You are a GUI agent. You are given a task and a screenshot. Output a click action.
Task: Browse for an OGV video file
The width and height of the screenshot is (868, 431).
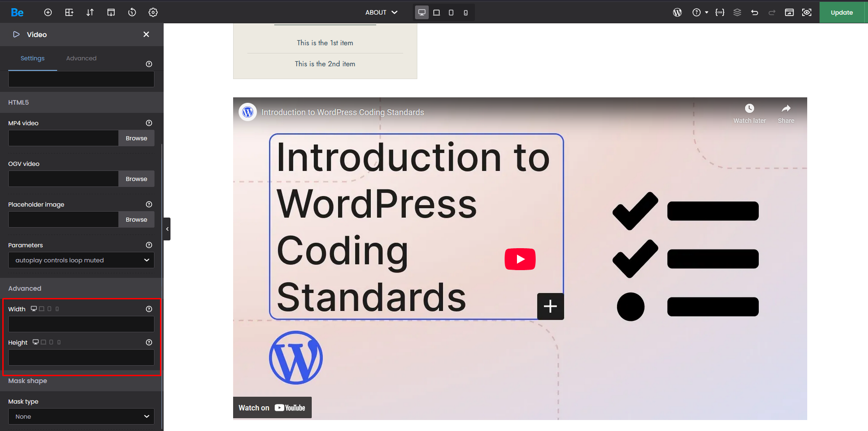click(136, 179)
